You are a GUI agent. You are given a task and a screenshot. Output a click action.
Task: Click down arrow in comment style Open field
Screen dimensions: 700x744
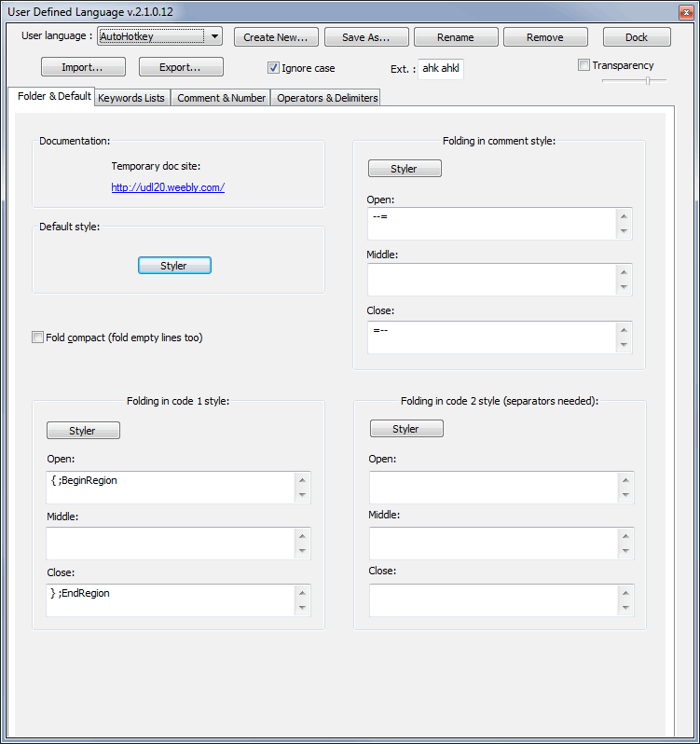[x=624, y=231]
